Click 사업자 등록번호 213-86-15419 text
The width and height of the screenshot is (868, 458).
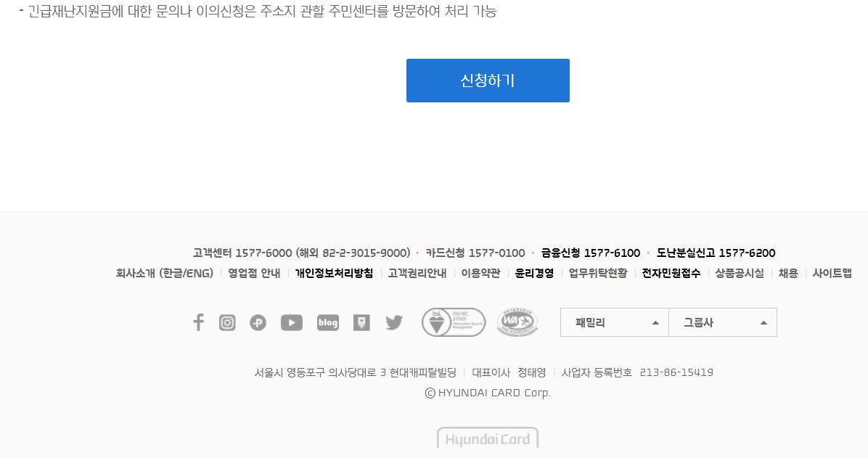tap(637, 372)
